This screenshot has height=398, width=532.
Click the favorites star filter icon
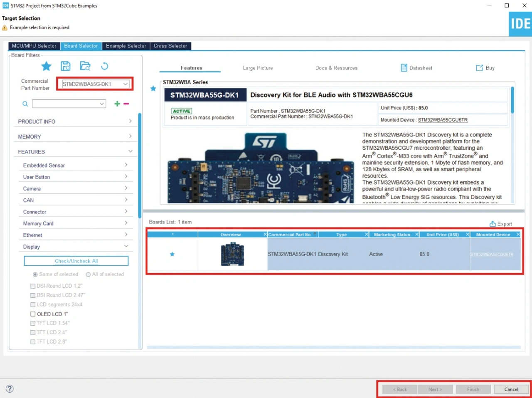click(46, 66)
